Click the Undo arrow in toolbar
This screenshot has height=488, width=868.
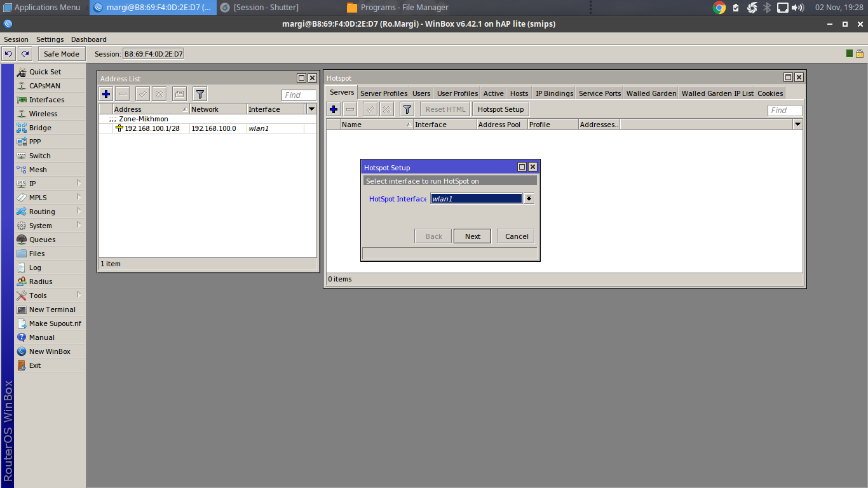tap(9, 54)
